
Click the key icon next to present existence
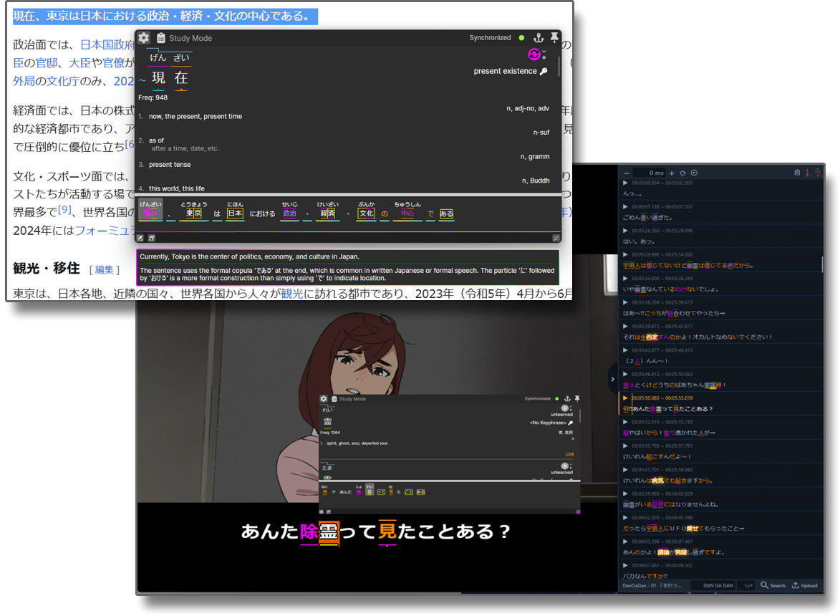544,71
